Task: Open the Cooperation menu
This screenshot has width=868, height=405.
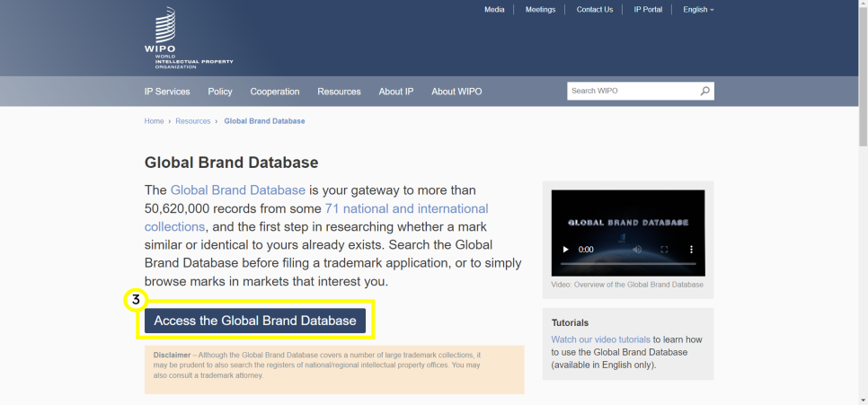Action: point(275,92)
